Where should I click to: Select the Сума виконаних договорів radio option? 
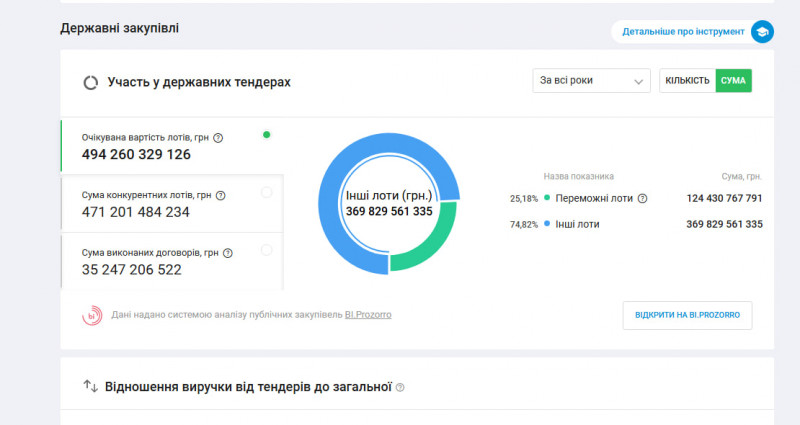(266, 250)
